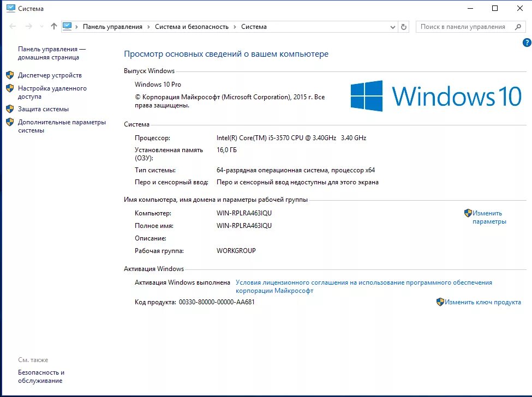Close the Система window
The width and height of the screenshot is (532, 397).
click(x=520, y=9)
